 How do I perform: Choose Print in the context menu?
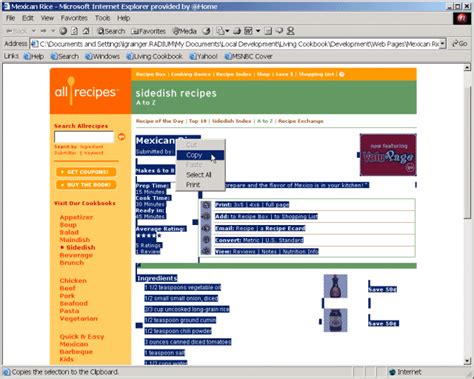[200, 185]
